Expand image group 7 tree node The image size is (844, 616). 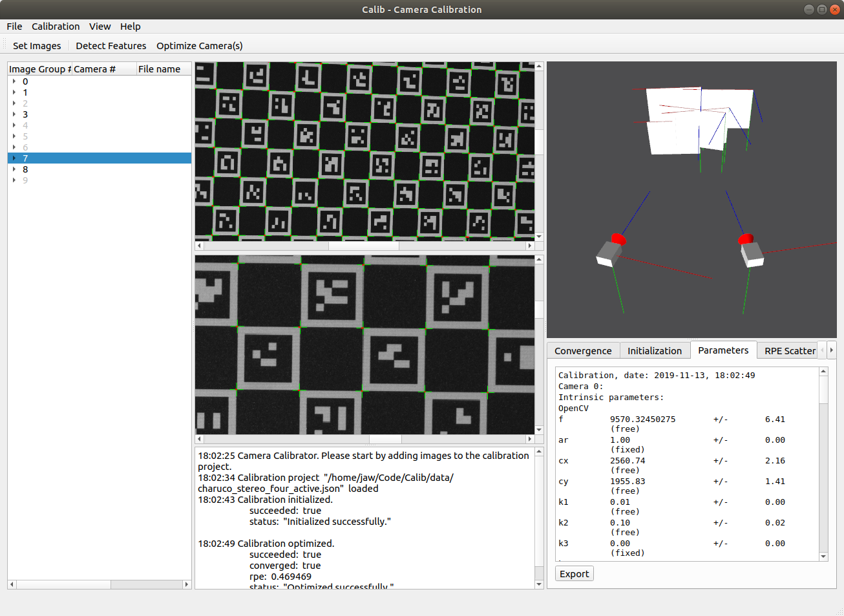pos(14,158)
